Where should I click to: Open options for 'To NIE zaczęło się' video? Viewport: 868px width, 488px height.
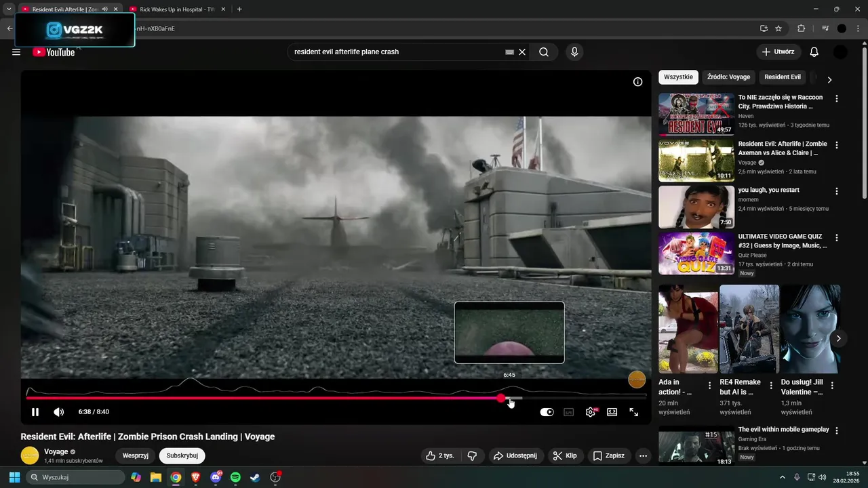coord(837,99)
